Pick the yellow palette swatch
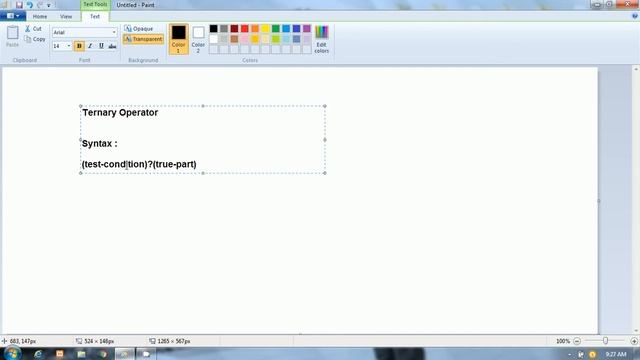 coord(265,29)
